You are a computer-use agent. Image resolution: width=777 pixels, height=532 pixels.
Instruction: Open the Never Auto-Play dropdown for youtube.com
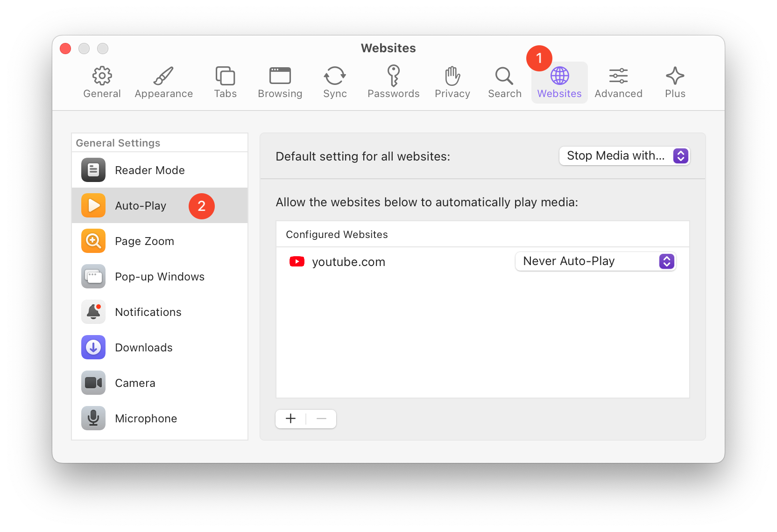click(595, 261)
